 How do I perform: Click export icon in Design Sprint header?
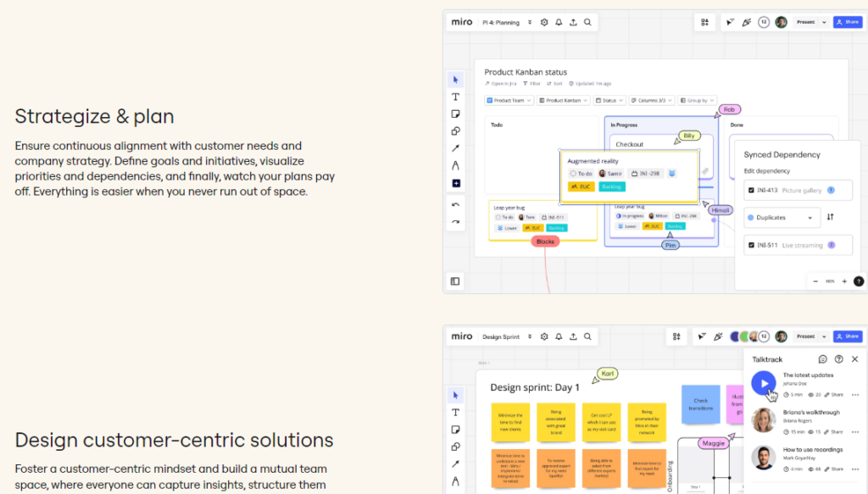pyautogui.click(x=573, y=336)
